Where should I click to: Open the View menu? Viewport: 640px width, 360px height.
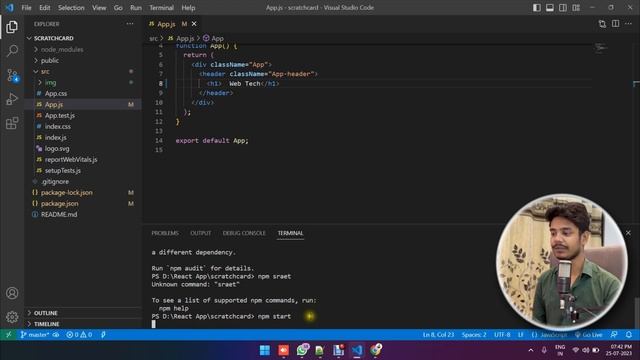[x=99, y=8]
